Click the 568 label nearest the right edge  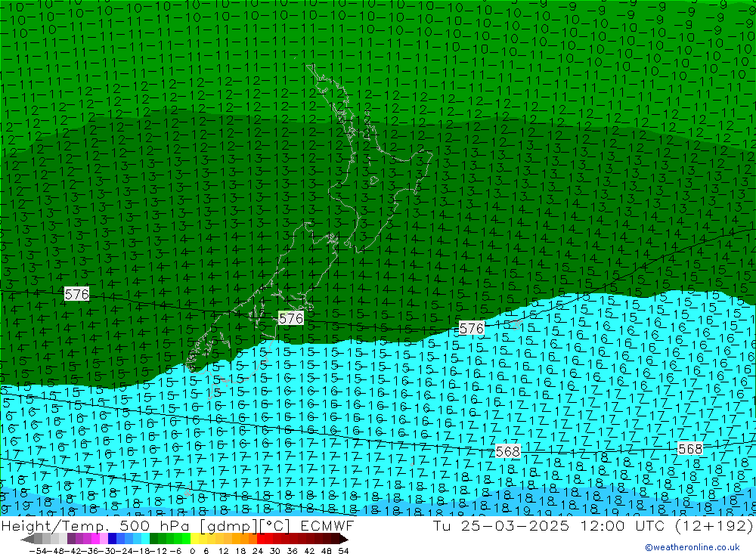point(689,449)
